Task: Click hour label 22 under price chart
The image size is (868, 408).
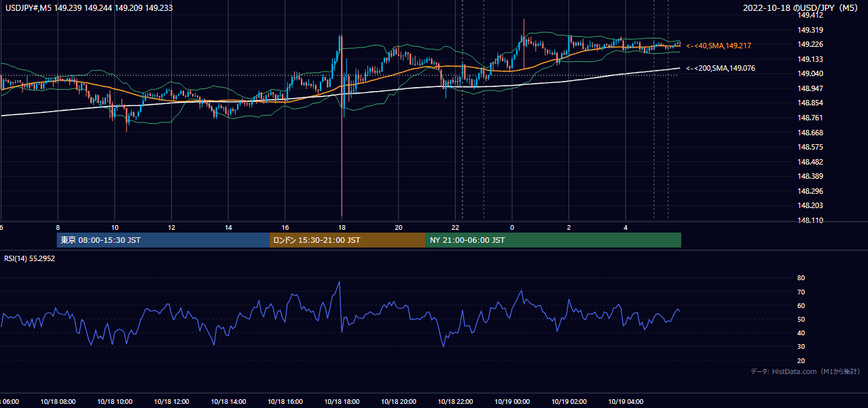Action: 457,228
